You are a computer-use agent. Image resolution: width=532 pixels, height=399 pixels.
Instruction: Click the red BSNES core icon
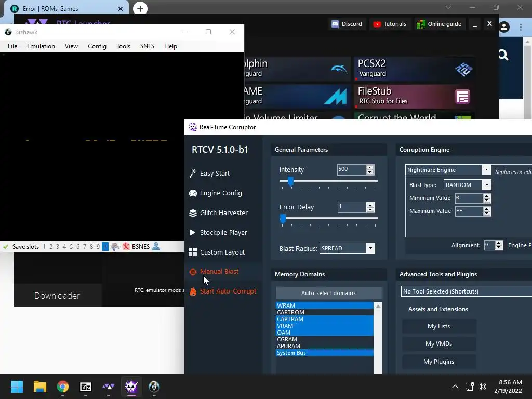(126, 247)
